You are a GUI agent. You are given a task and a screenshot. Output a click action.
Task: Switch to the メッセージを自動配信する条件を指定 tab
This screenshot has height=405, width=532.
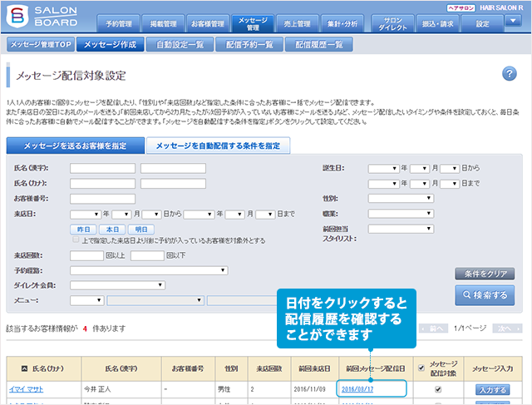point(218,146)
